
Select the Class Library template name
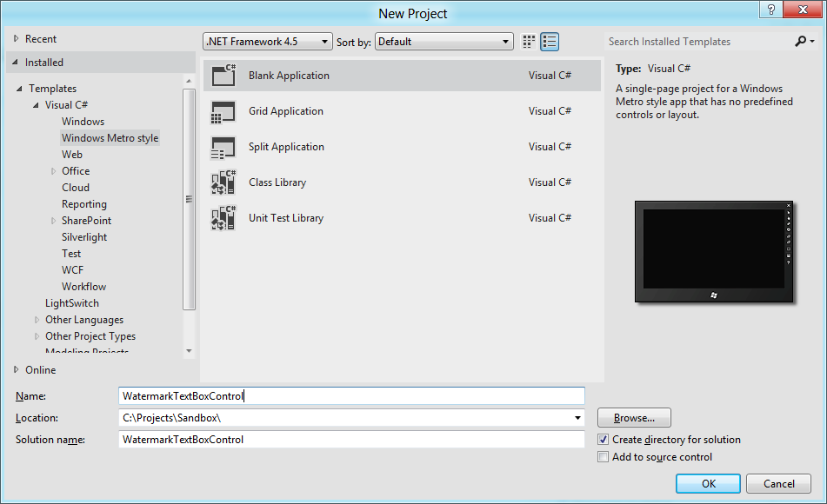click(277, 182)
